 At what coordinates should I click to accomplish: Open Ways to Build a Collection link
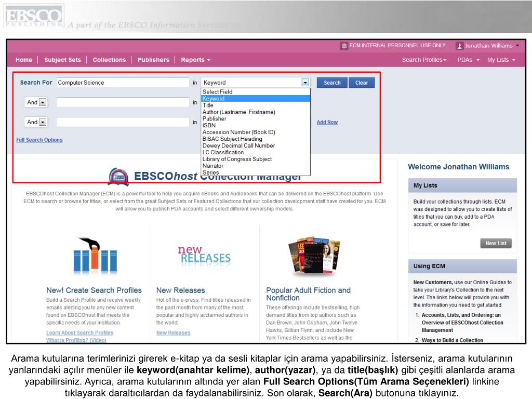(x=453, y=340)
